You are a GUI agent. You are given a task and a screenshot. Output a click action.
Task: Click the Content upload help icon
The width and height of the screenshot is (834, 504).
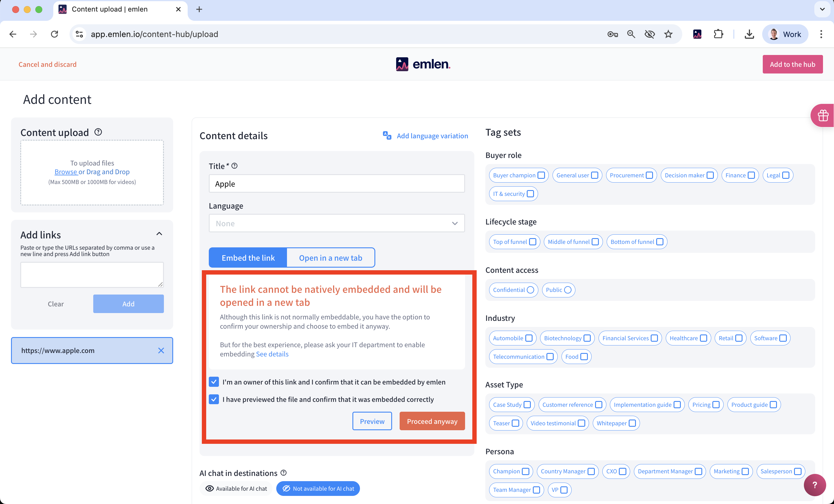pyautogui.click(x=98, y=132)
